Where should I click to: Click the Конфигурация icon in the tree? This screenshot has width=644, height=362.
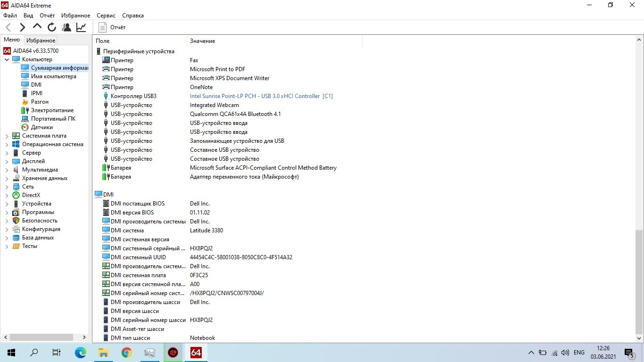pyautogui.click(x=16, y=229)
